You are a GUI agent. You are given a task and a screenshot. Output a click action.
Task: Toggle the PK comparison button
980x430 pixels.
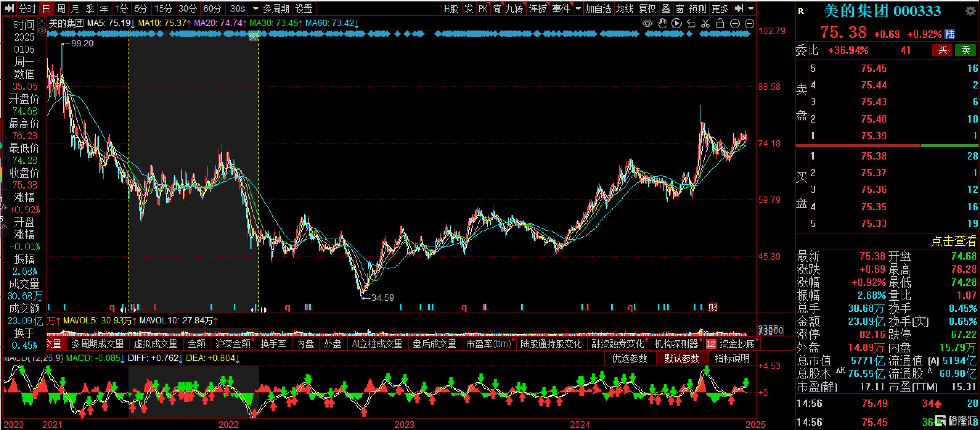483,8
